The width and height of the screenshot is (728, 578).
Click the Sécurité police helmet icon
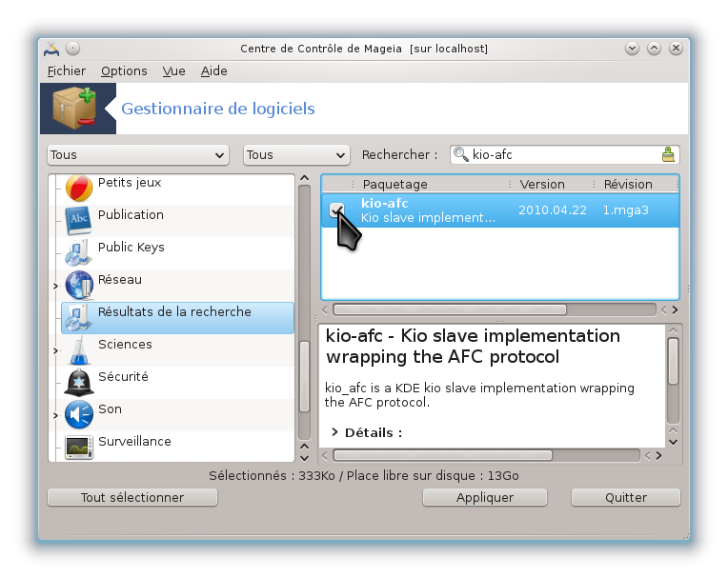pos(79,383)
